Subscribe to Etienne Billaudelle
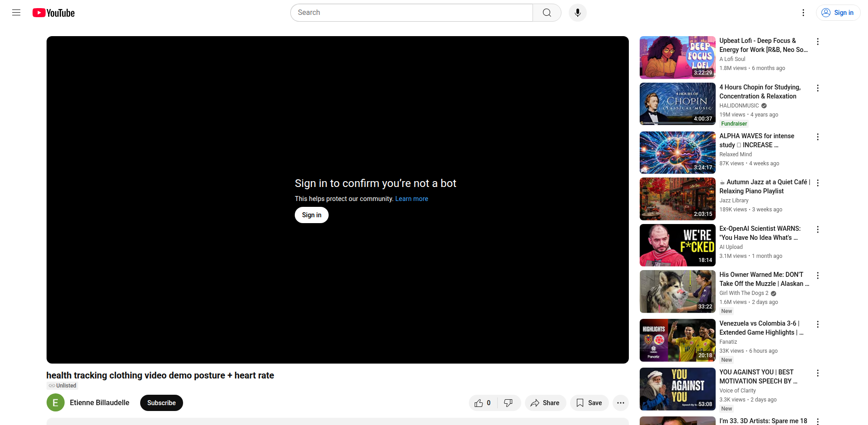Viewport: 868px width, 425px height. point(161,403)
